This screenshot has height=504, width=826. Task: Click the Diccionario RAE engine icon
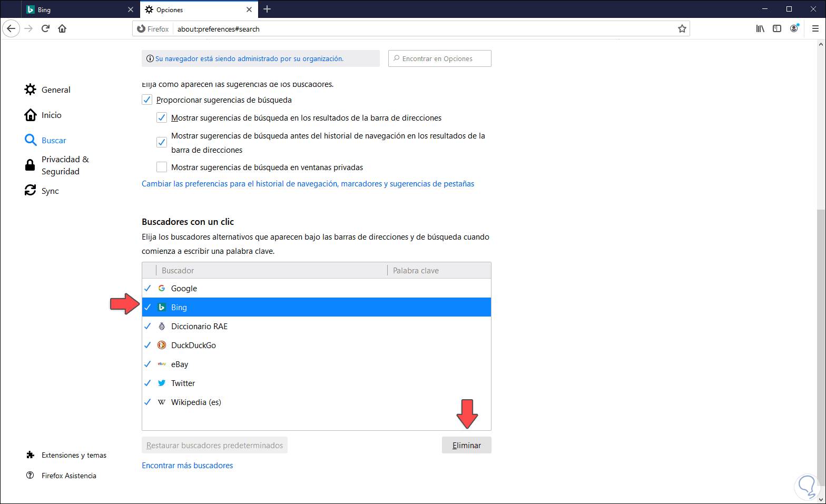[x=162, y=326]
